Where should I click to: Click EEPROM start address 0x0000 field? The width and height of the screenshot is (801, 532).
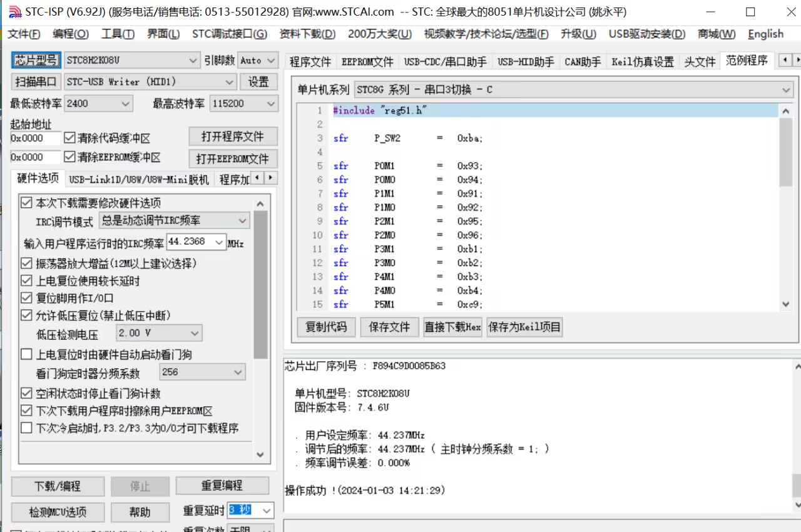pyautogui.click(x=35, y=157)
